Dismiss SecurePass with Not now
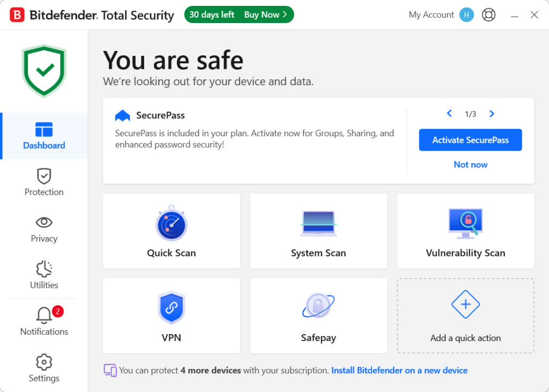 click(x=471, y=164)
